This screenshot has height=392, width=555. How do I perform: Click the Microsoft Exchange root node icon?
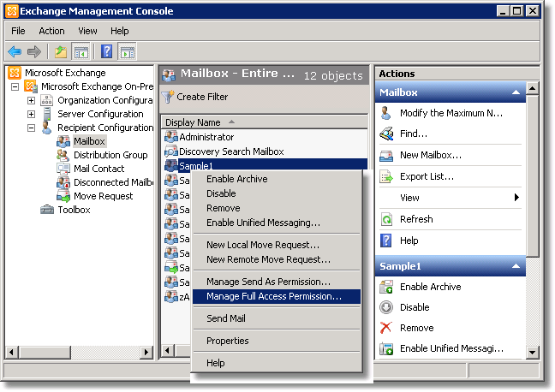(15, 73)
